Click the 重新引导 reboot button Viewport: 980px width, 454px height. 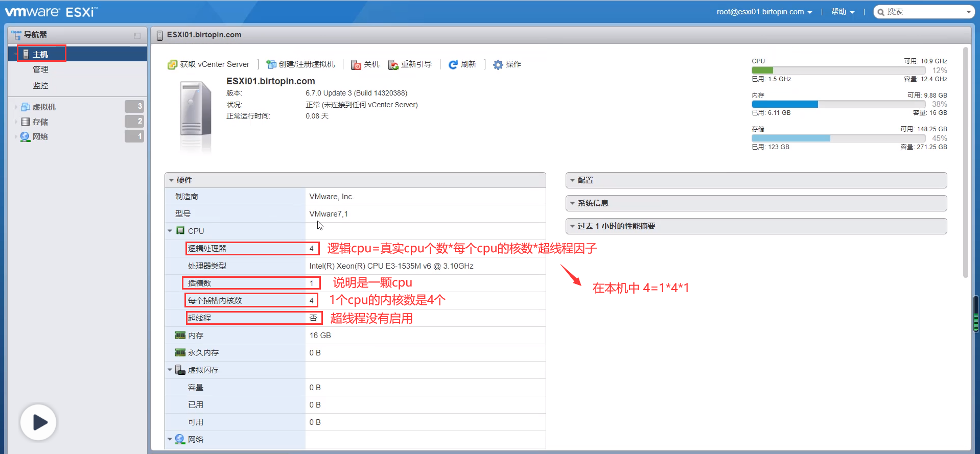(x=410, y=64)
